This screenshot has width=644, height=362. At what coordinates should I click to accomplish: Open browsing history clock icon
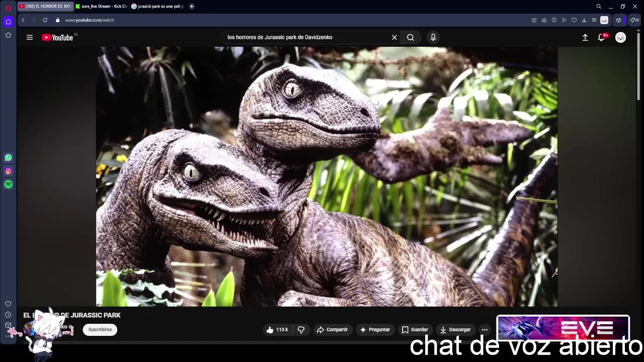(x=8, y=315)
